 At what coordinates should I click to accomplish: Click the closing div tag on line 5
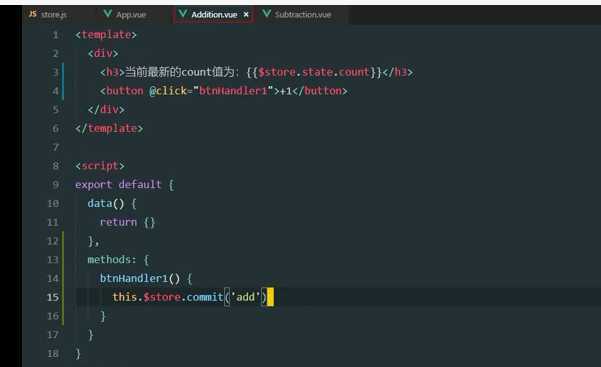point(106,110)
